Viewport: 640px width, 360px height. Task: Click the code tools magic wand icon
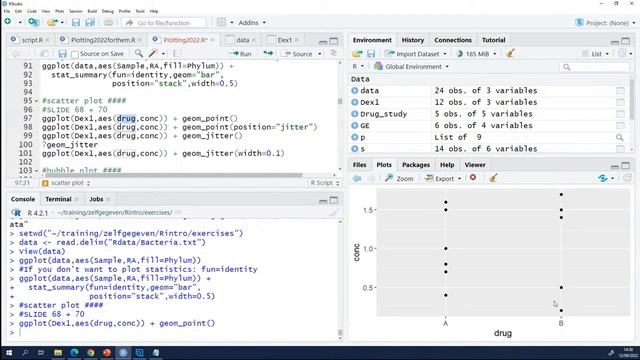(x=153, y=53)
